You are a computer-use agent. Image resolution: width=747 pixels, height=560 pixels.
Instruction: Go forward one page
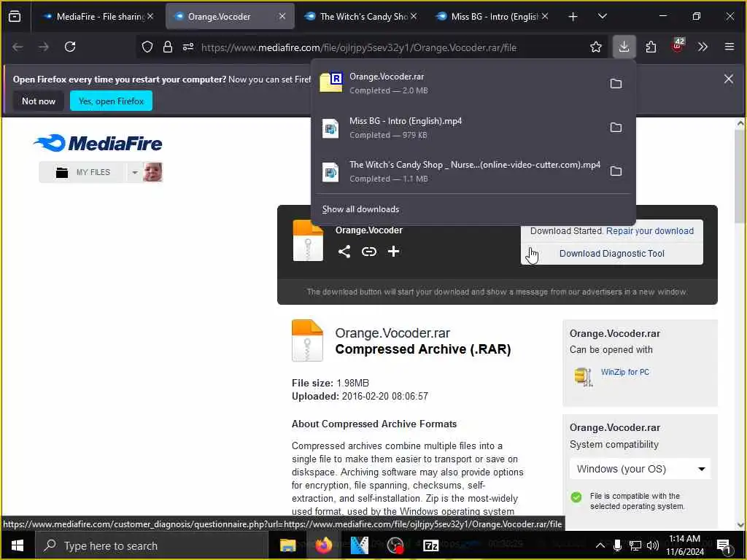coord(44,47)
